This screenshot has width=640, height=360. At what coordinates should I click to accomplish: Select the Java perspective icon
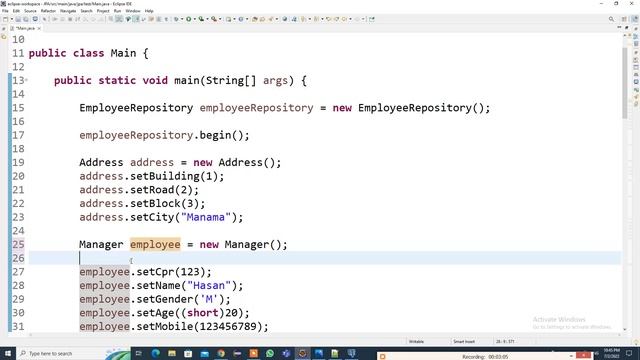(635, 19)
